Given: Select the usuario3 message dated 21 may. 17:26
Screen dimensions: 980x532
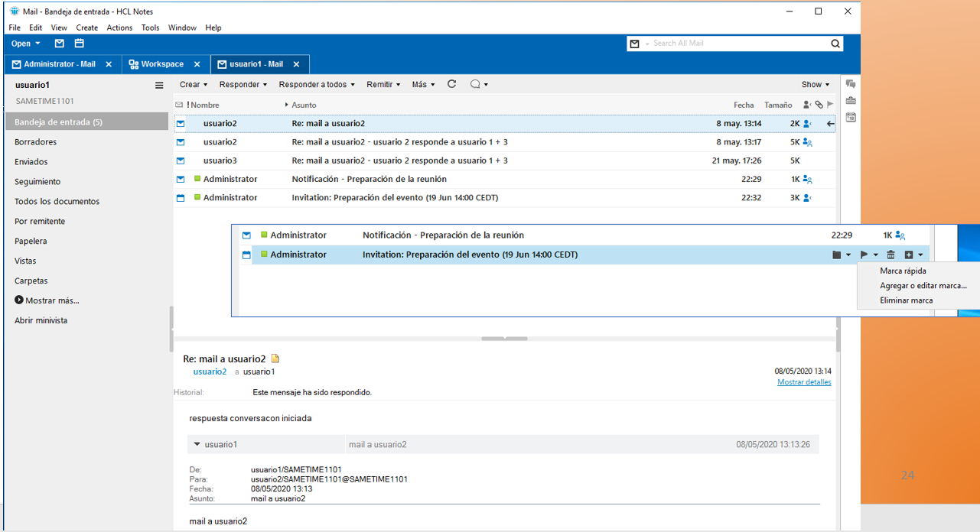Looking at the screenshot, I should click(x=505, y=161).
